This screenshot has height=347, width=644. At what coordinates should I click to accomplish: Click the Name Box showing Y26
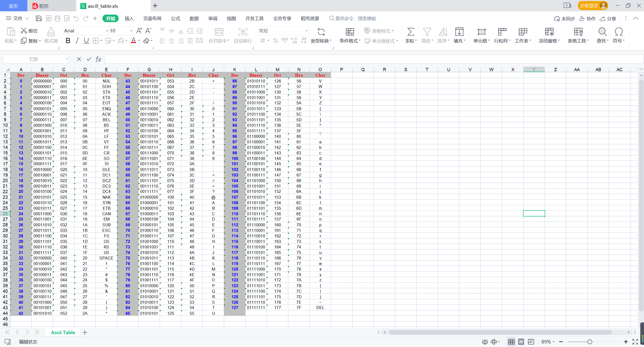pyautogui.click(x=33, y=59)
